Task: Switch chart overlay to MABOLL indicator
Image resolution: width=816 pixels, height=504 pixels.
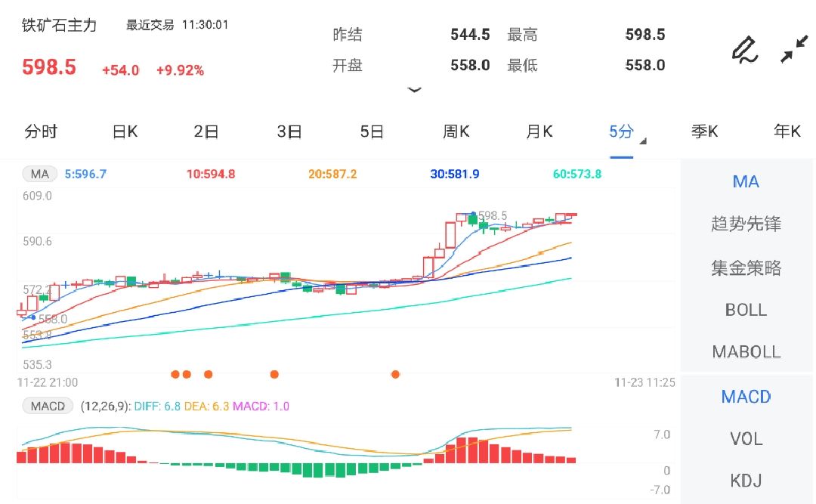Action: [745, 351]
